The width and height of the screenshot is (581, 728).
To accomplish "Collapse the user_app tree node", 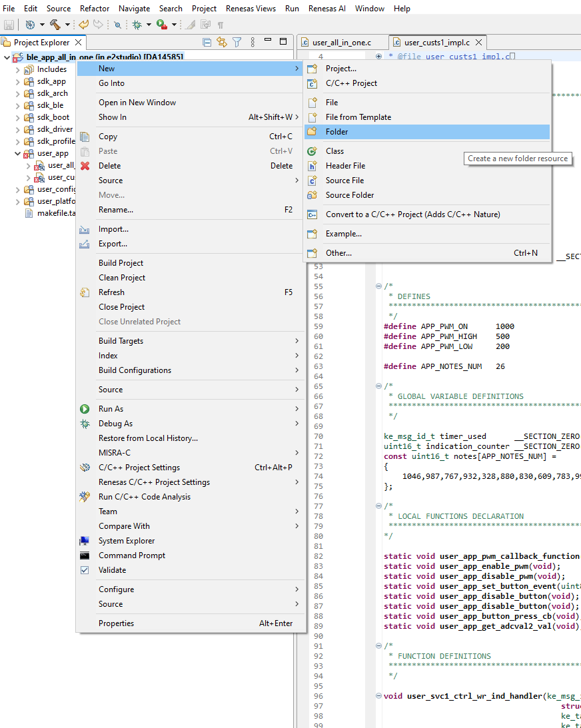I will [x=17, y=153].
